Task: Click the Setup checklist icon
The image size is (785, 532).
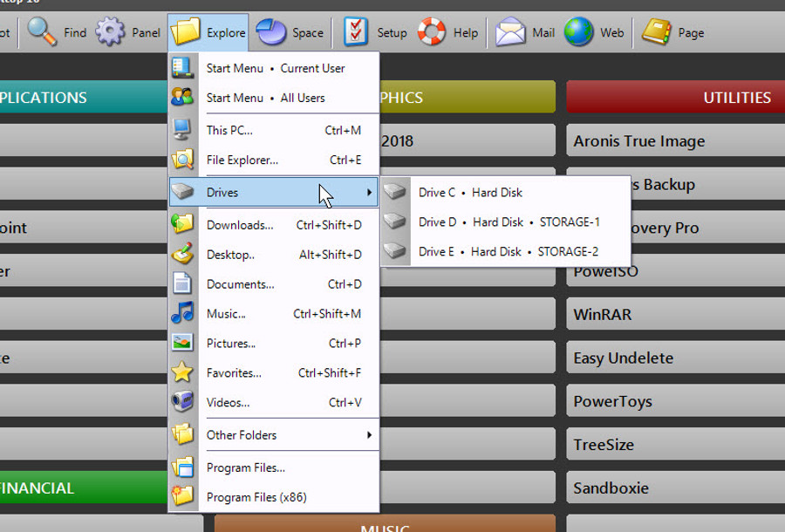Action: (x=356, y=32)
